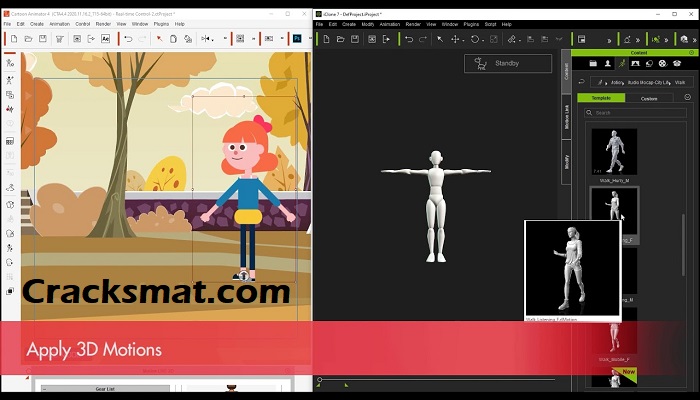Click Save icon in iClone toolbar
Viewport: 700px width, 400px height.
[x=355, y=39]
